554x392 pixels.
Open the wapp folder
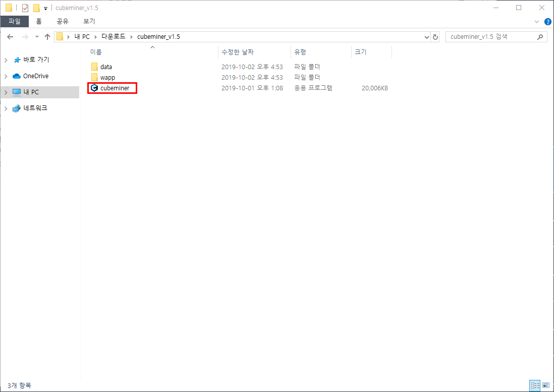107,77
